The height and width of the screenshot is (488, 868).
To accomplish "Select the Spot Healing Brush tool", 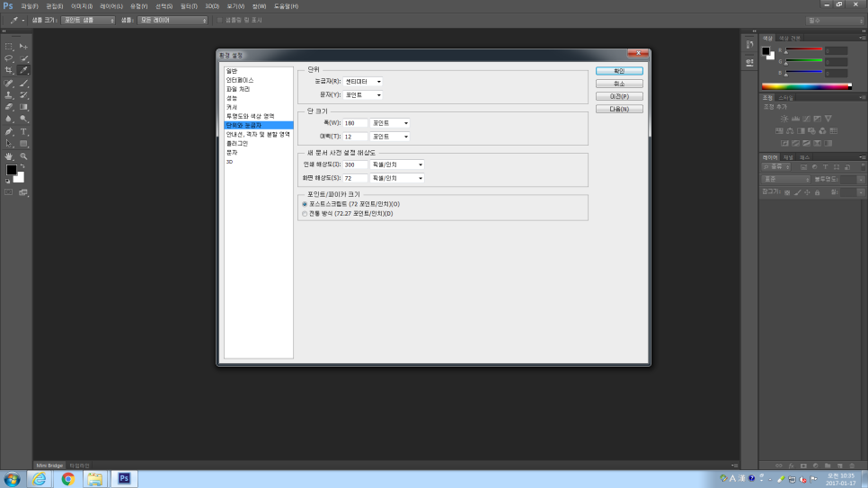I will [x=9, y=84].
